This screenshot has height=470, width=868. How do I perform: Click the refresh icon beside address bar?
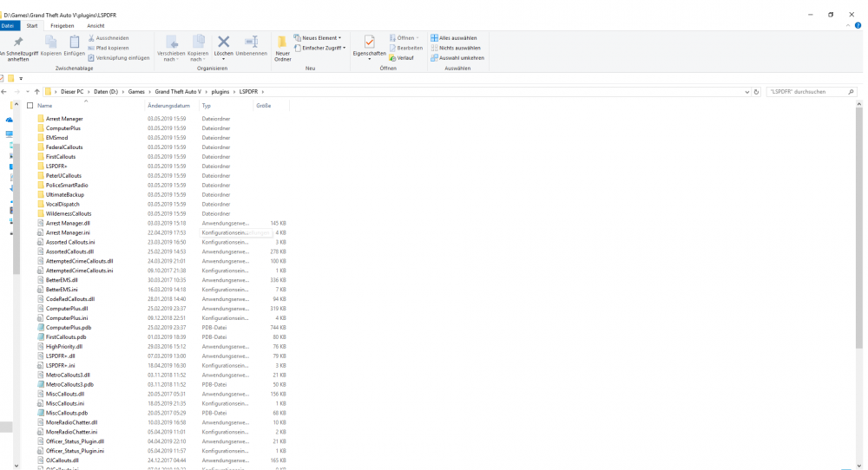point(756,92)
